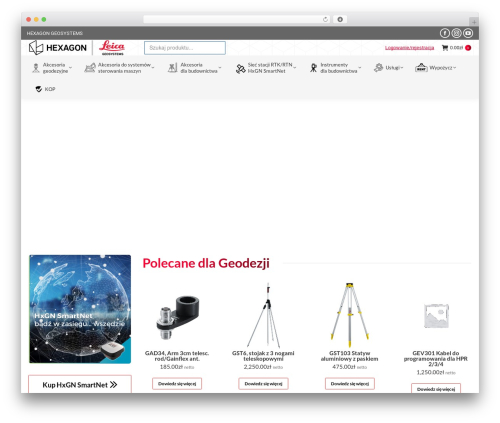Screen dimensions: 500x423
Task: Click the Hexagon logo
Action: pos(58,48)
